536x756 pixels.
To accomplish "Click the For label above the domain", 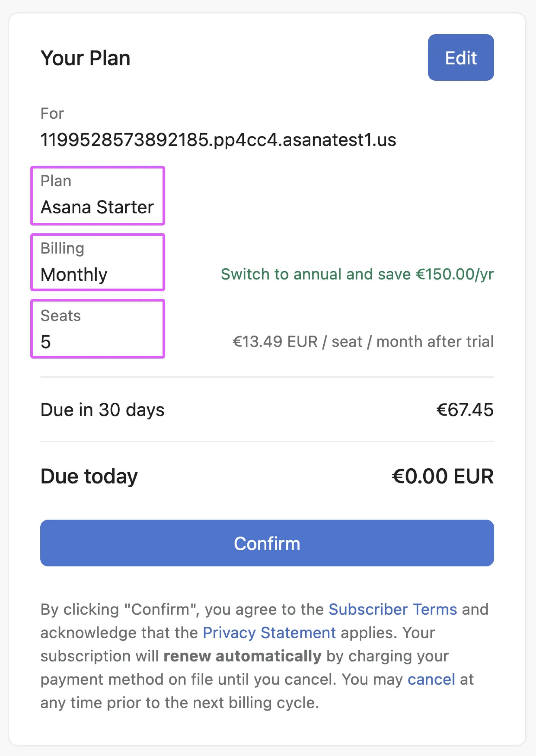I will [52, 113].
